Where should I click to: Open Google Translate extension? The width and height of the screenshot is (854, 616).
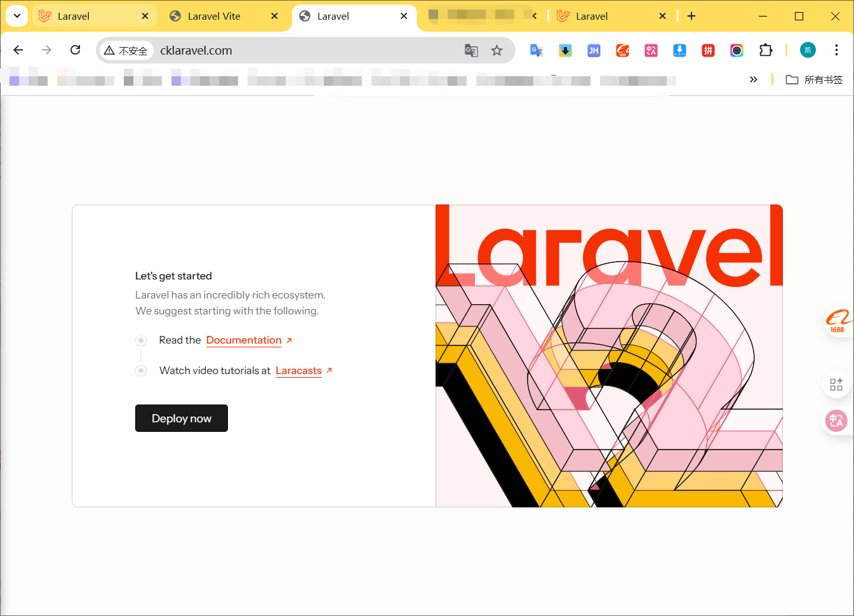537,50
